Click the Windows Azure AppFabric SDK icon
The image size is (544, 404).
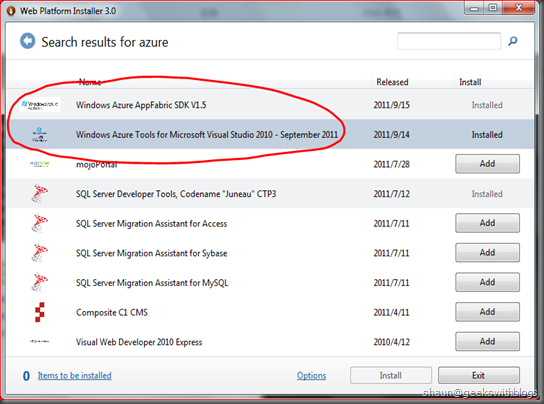click(40, 104)
